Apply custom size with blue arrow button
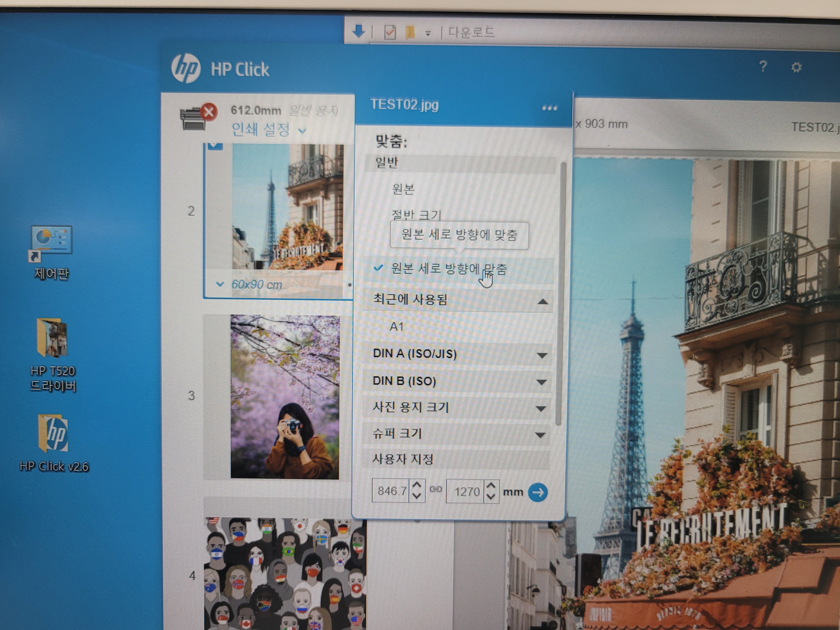 pyautogui.click(x=538, y=492)
